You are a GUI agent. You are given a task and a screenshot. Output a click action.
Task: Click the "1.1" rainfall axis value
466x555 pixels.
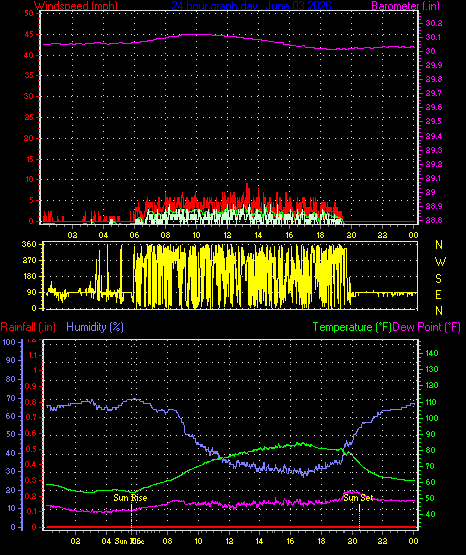click(33, 355)
